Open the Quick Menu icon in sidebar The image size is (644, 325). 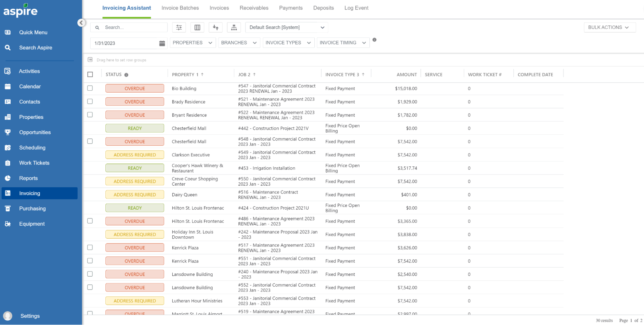point(8,32)
